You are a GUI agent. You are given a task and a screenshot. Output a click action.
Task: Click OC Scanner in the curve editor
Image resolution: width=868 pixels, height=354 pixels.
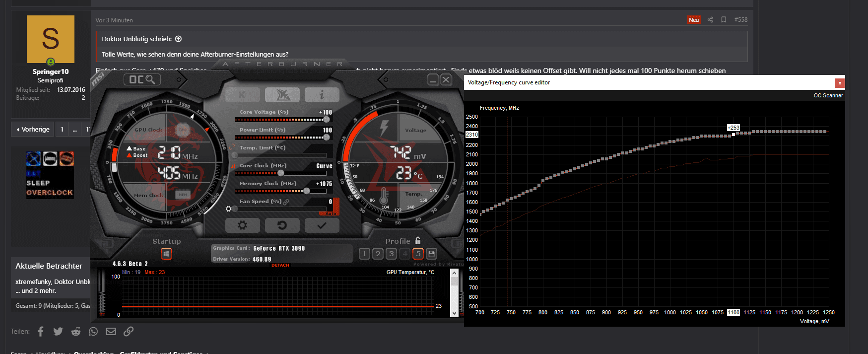click(828, 95)
